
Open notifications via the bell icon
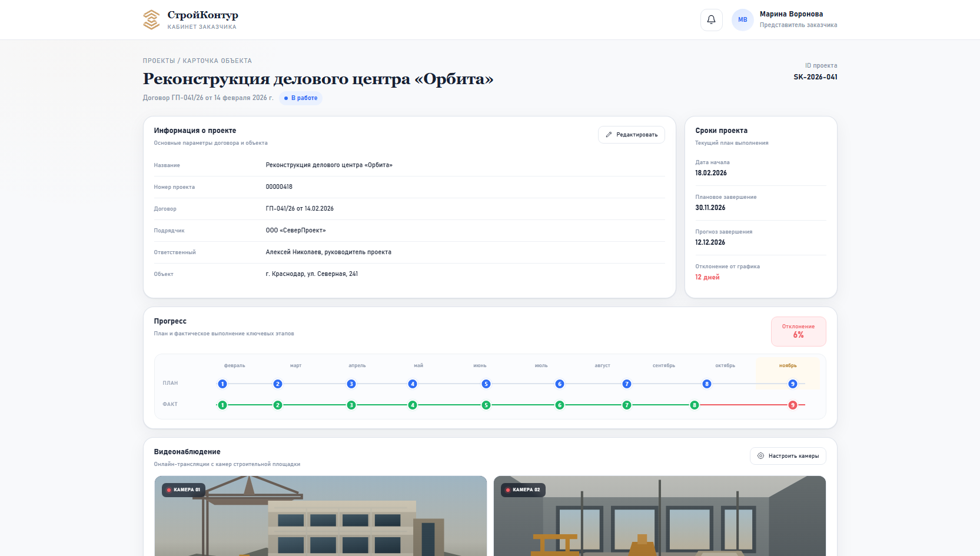(x=711, y=19)
